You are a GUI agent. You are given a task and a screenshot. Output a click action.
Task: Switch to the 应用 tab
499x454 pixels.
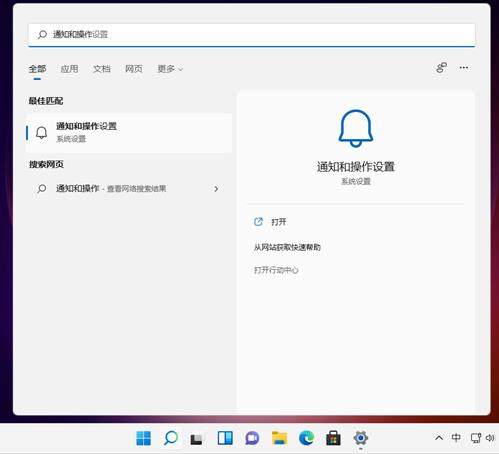click(x=69, y=69)
